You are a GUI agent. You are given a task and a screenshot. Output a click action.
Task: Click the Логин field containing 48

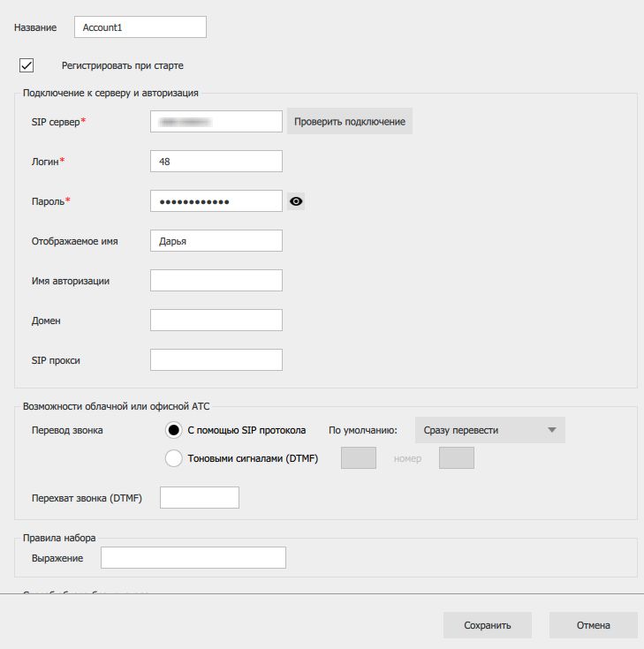[x=216, y=162]
